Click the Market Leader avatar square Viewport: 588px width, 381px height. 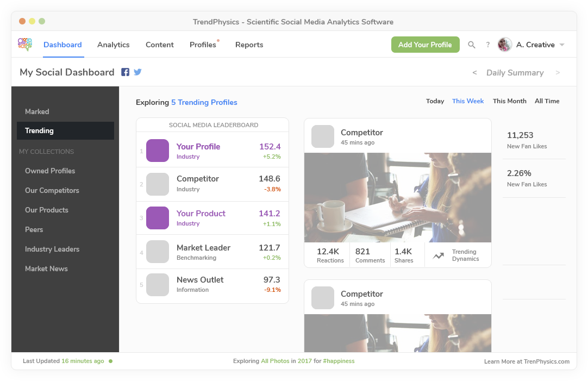coord(158,252)
